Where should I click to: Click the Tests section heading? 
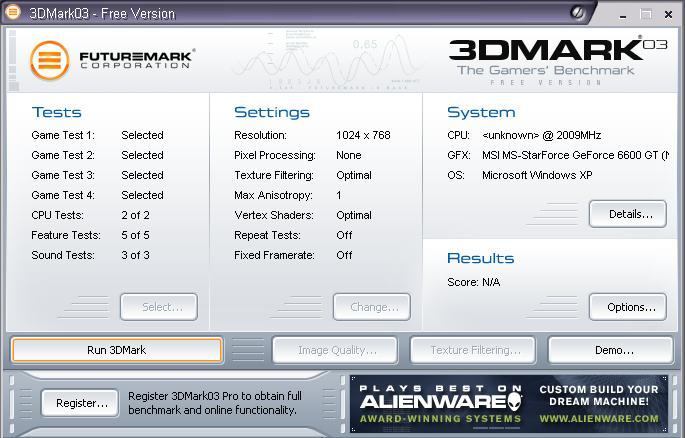pyautogui.click(x=57, y=112)
